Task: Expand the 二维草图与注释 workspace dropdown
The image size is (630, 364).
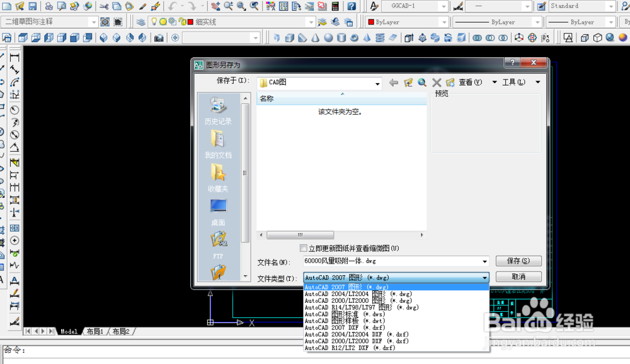Action: [94, 21]
